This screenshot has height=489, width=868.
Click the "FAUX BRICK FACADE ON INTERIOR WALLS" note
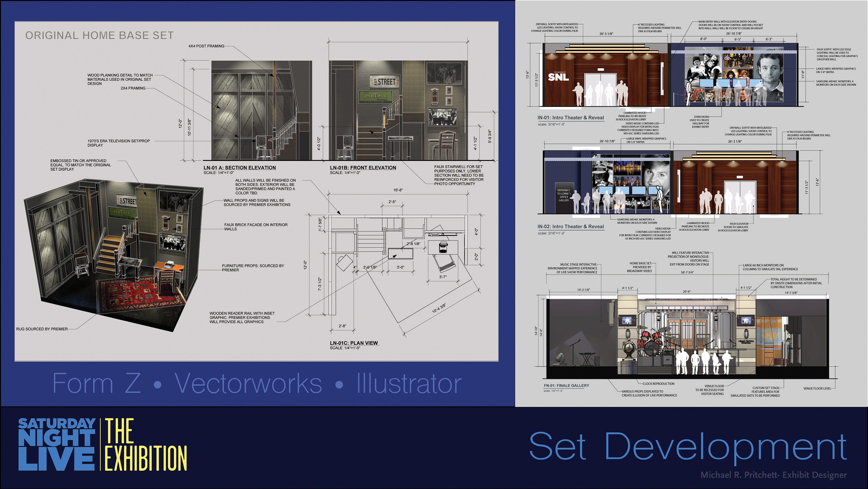point(256,227)
